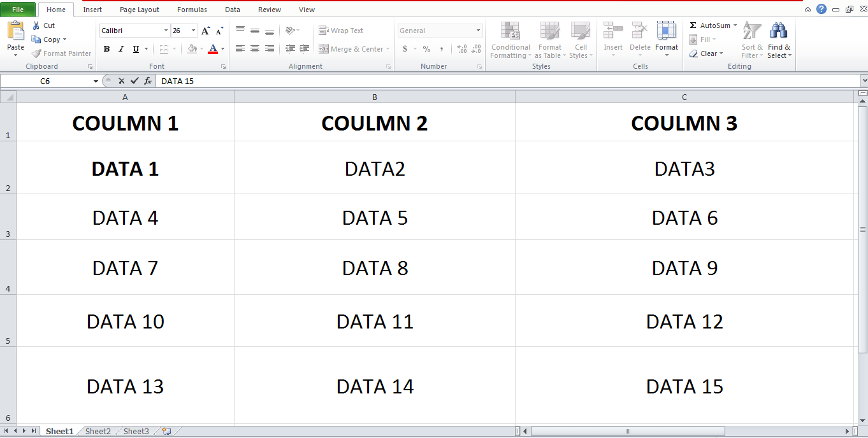Switch to the Page Layout ribbon tab
The width and height of the screenshot is (868, 438).
(139, 10)
